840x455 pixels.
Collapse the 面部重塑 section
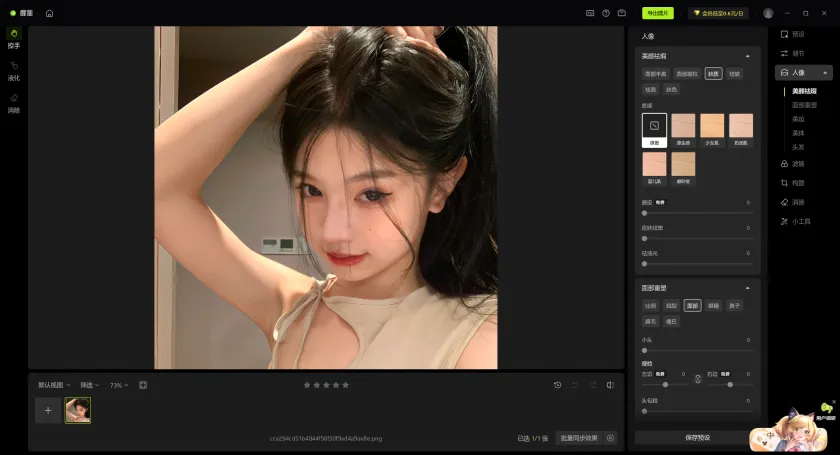coord(747,288)
